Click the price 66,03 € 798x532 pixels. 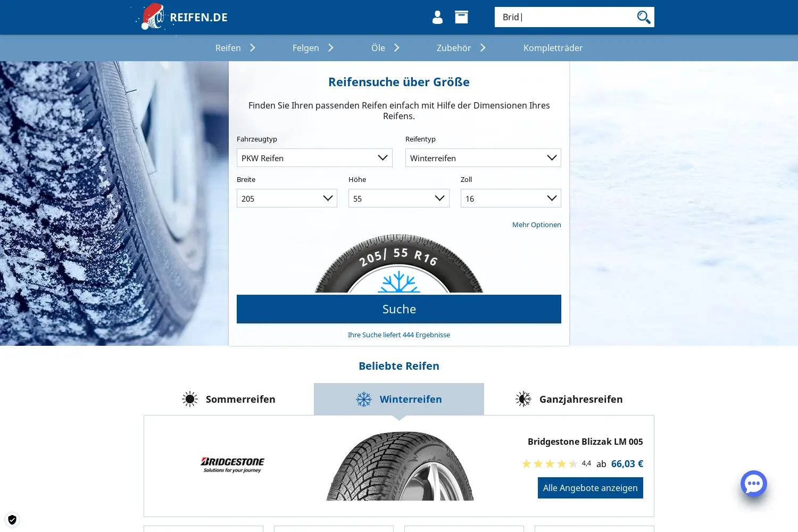click(627, 464)
